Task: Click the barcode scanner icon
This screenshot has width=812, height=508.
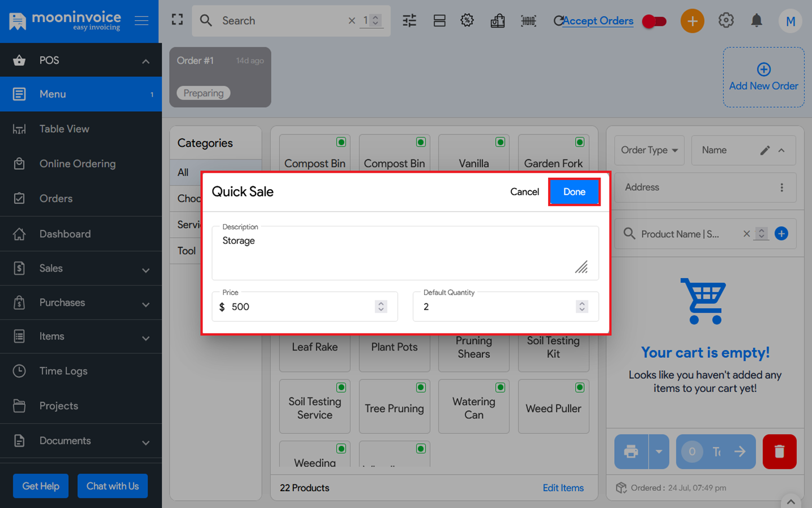Action: coord(528,21)
